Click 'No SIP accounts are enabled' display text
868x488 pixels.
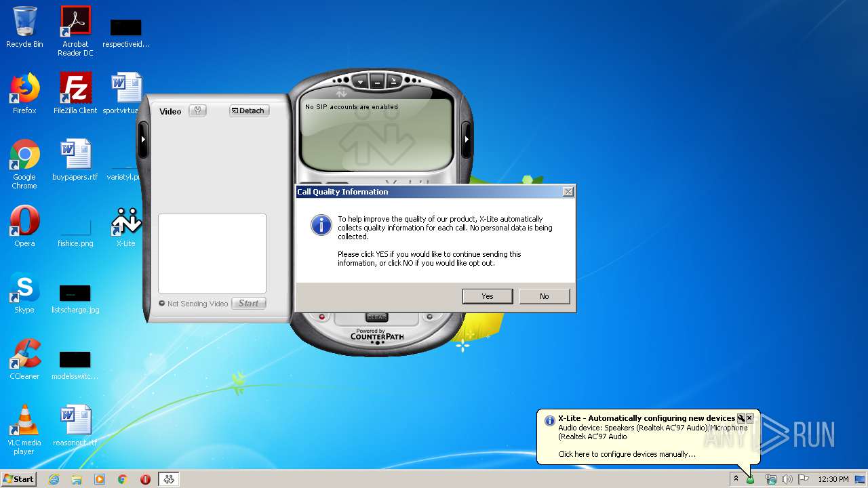pyautogui.click(x=351, y=107)
